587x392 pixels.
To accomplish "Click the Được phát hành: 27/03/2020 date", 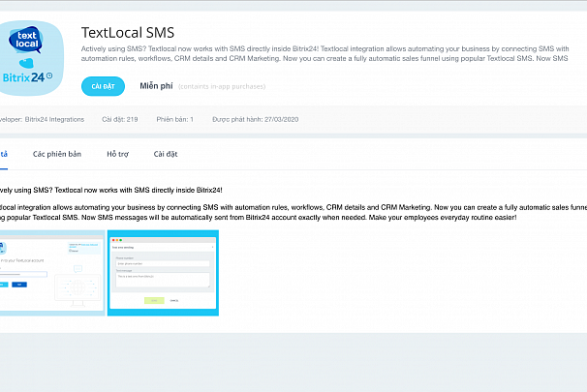I will [256, 119].
